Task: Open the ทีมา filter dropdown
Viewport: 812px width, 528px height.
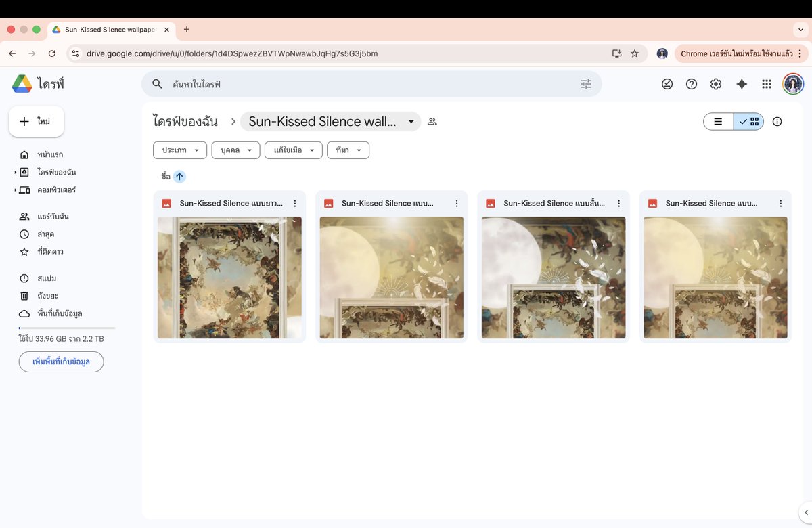Action: tap(348, 150)
